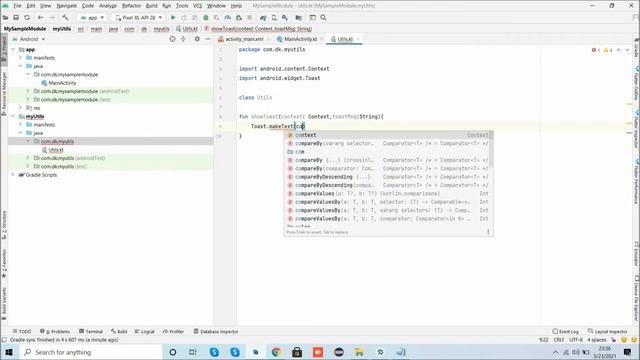Click the Make Project hammer icon
Screen dimensions: 640x360
pos(65,18)
